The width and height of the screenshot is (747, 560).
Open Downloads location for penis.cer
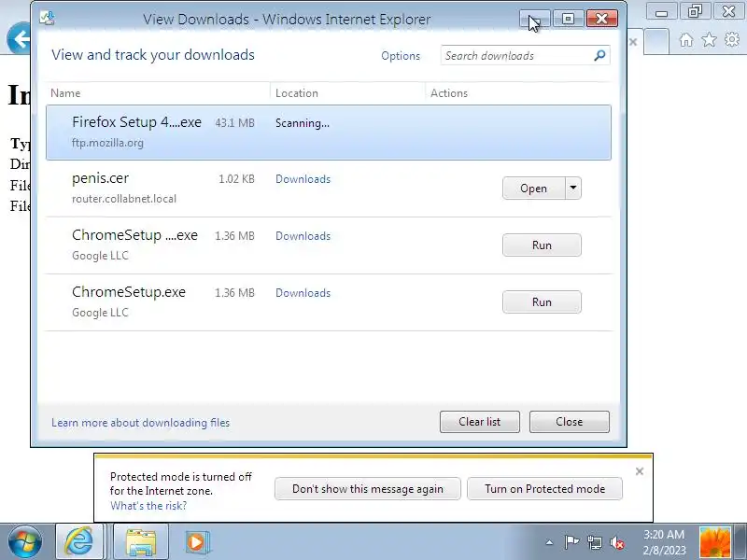tap(303, 179)
